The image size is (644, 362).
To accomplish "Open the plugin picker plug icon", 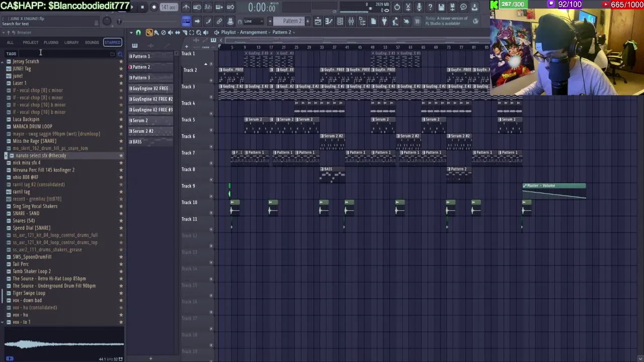I will pos(384,21).
